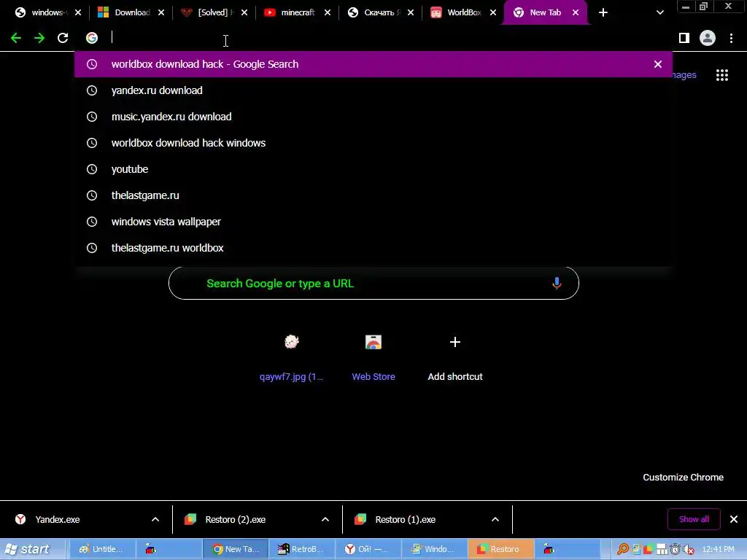Close the Download tab
Image resolution: width=747 pixels, height=560 pixels.
click(161, 13)
